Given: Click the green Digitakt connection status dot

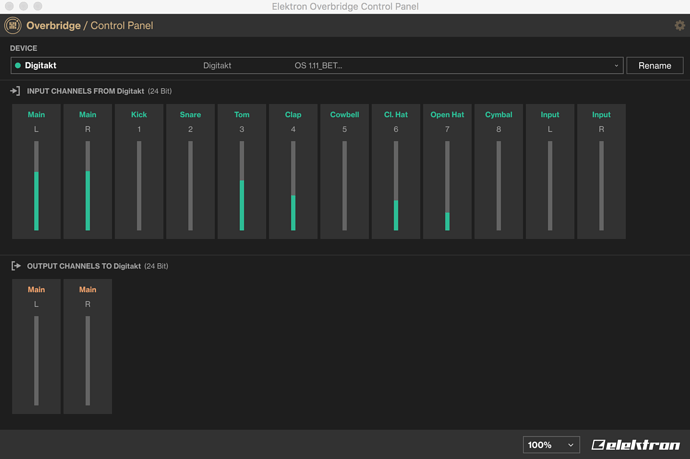Looking at the screenshot, I should tap(18, 66).
